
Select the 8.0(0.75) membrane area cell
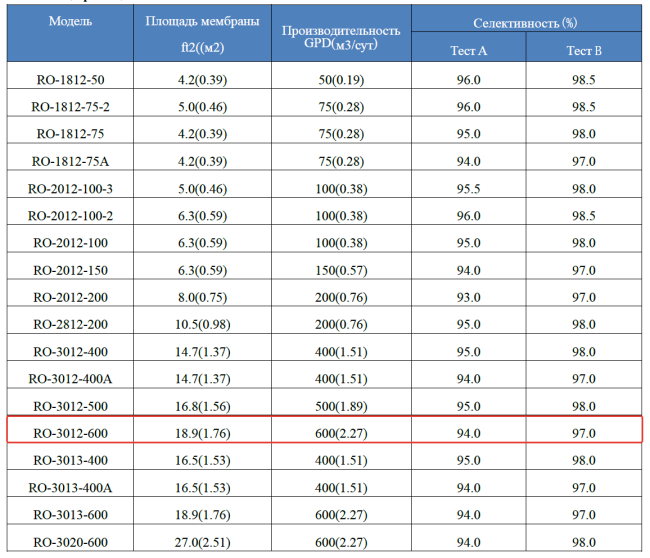[204, 297]
